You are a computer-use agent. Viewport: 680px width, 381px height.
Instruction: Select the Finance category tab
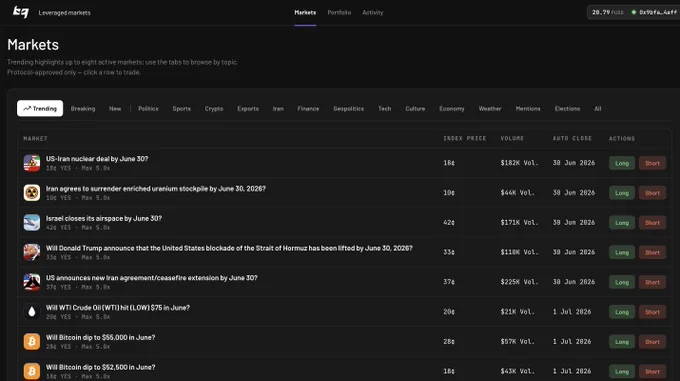click(308, 108)
